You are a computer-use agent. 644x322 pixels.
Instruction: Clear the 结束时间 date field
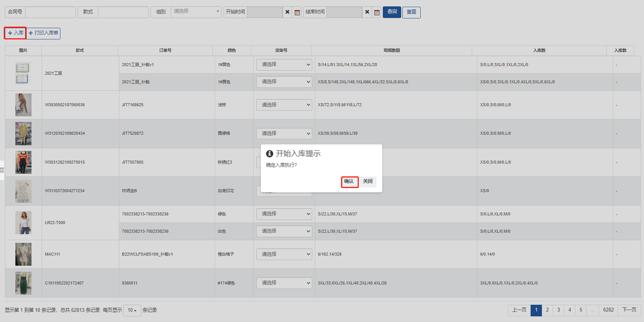coord(367,12)
